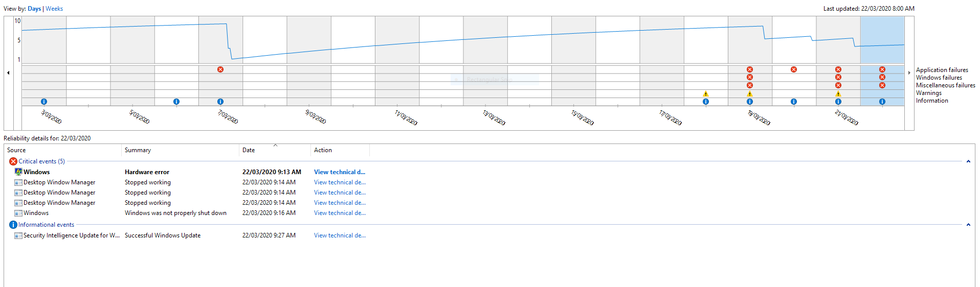View technical details for the improper shutdown event
Image resolution: width=980 pixels, height=287 pixels.
pyautogui.click(x=340, y=213)
